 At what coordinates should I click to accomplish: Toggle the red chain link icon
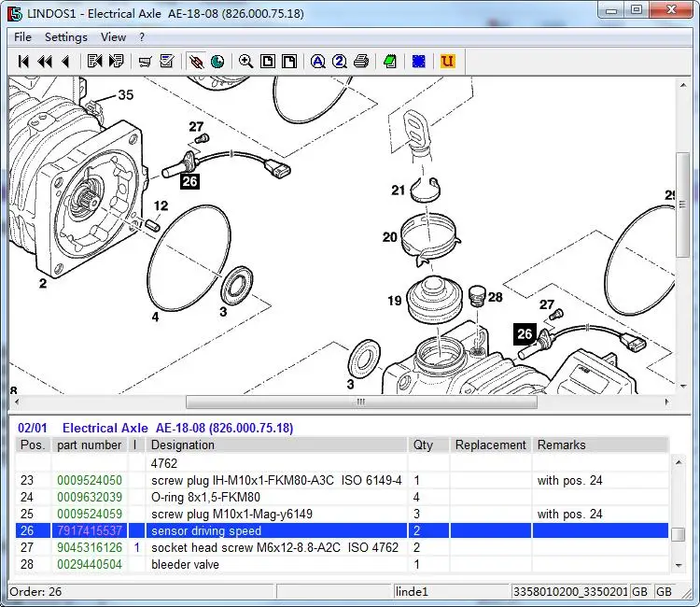[196, 62]
